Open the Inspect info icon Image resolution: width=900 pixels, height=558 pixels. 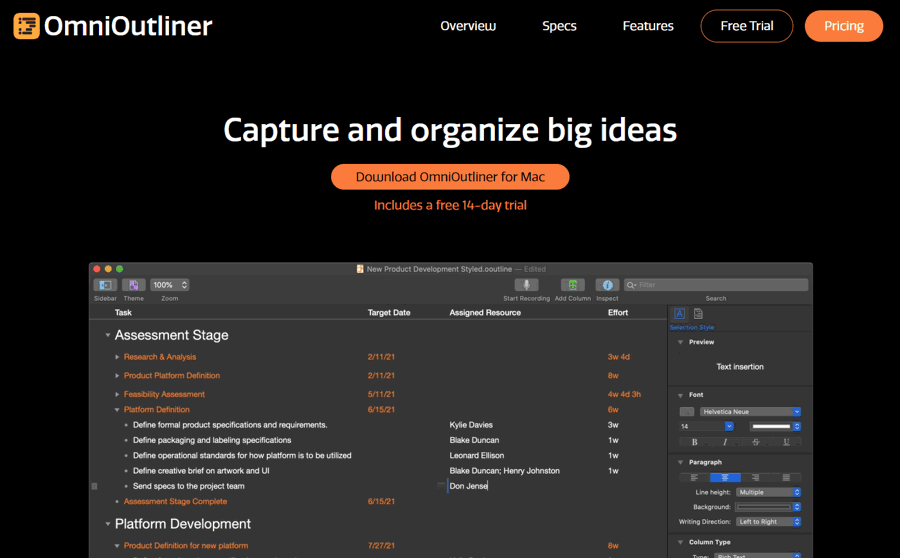(607, 285)
